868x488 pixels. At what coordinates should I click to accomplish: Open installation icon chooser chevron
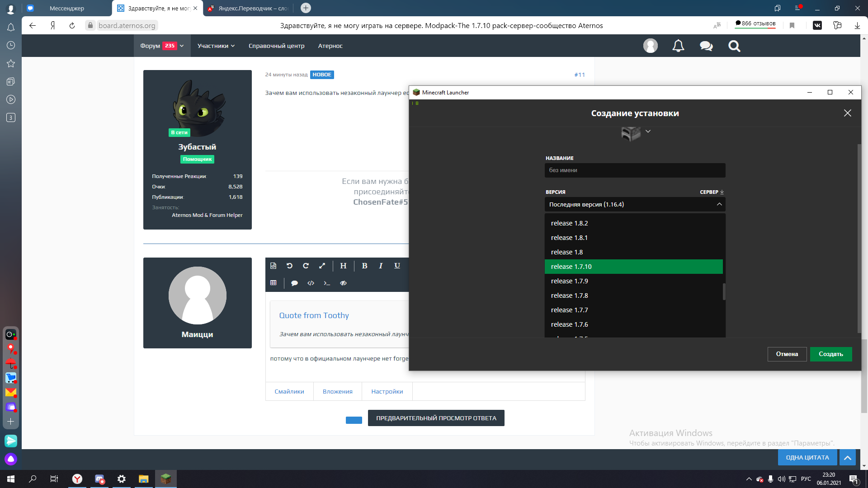pos(648,131)
